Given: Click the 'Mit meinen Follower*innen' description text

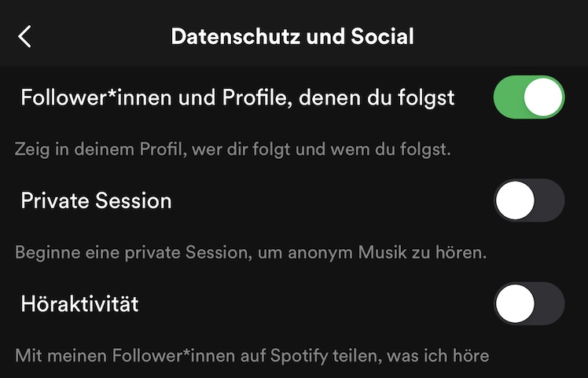Looking at the screenshot, I should [x=252, y=356].
